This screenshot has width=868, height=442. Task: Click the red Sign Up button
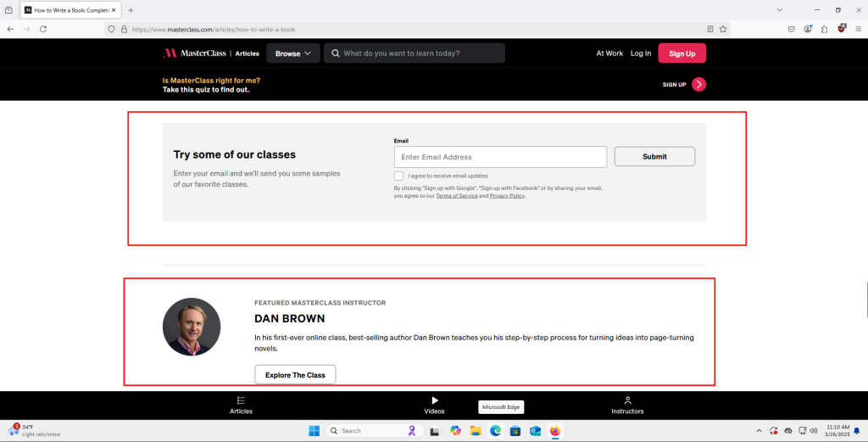[682, 53]
